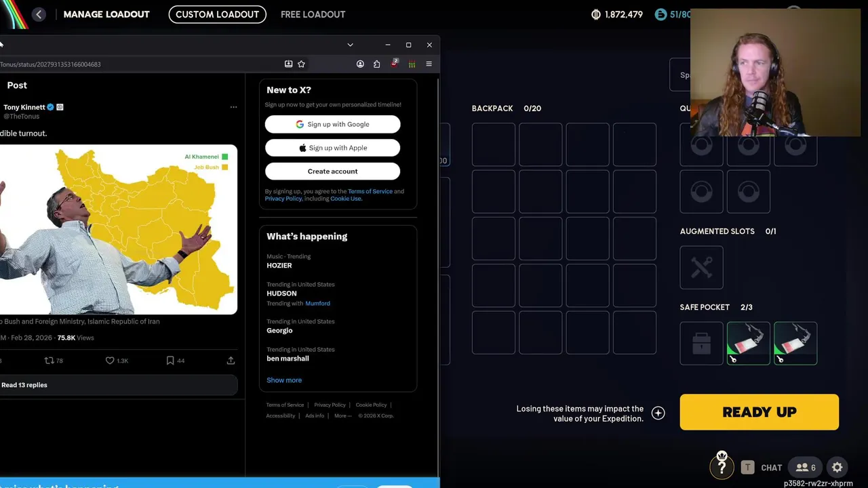Open the browser tab list chevron
868x488 pixels.
point(350,45)
